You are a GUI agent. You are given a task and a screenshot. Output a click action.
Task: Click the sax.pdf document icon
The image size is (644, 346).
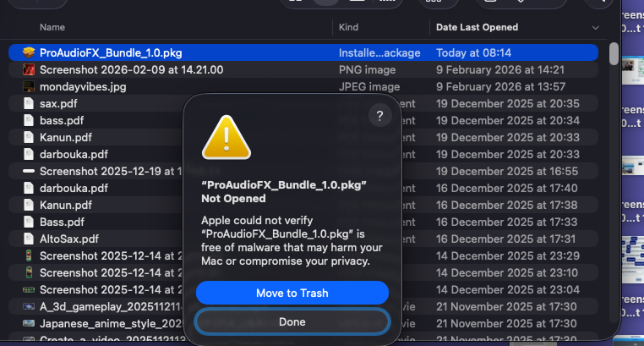click(x=29, y=103)
